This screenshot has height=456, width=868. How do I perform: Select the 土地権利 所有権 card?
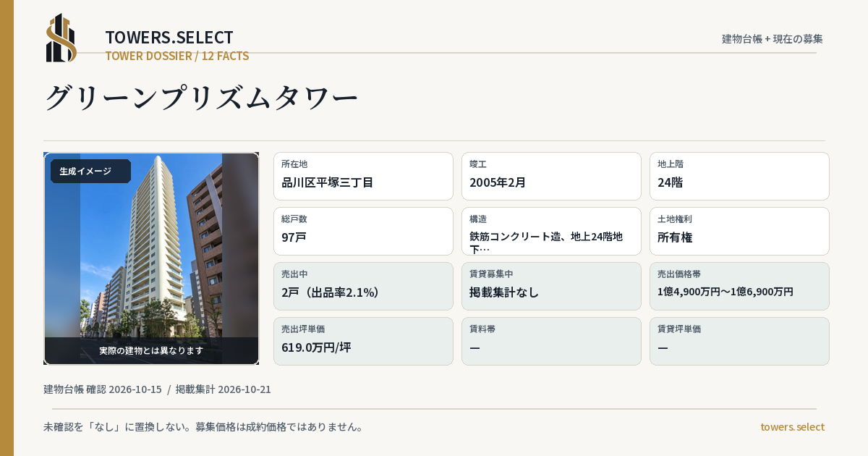point(739,231)
